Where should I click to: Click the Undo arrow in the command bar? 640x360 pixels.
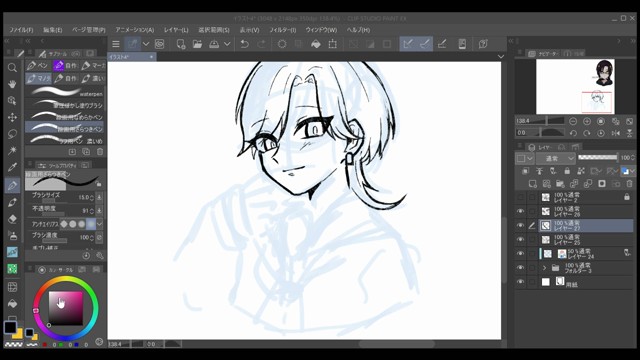(244, 44)
